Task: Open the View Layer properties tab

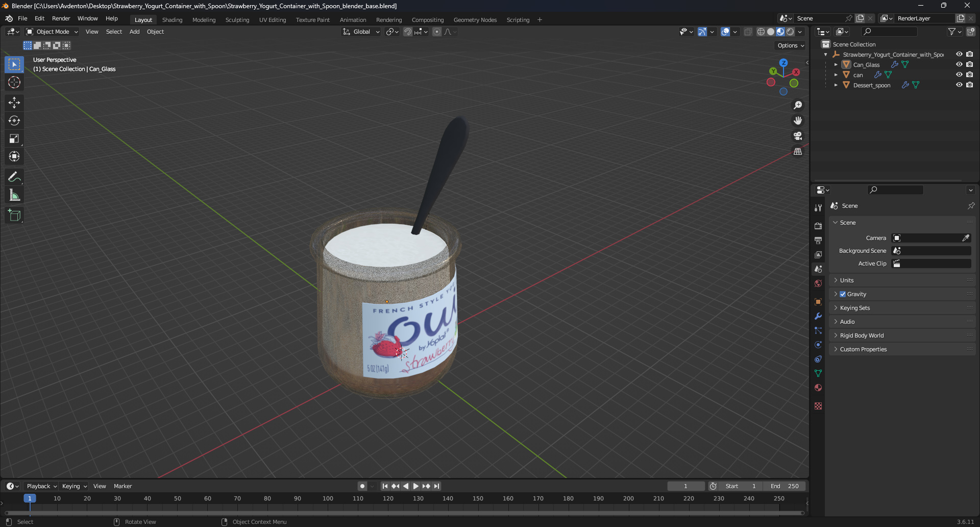Action: pos(818,254)
